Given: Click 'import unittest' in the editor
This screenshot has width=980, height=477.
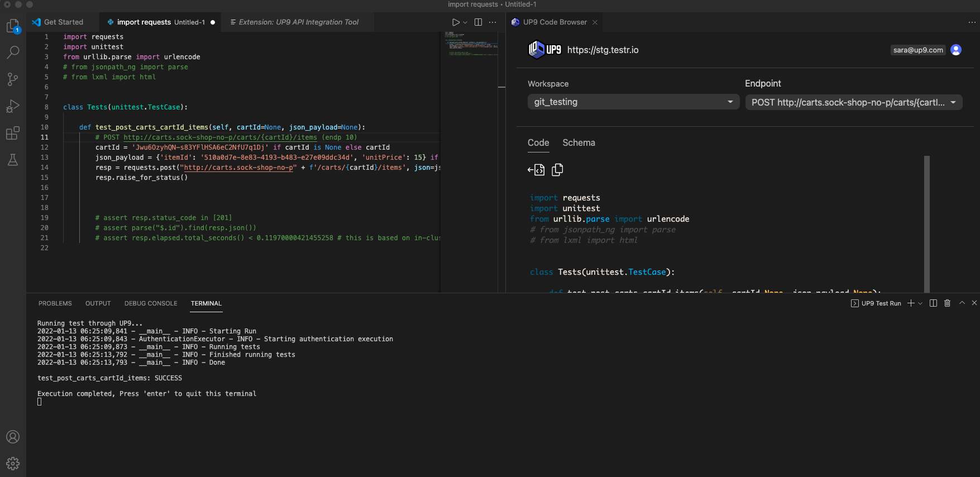Looking at the screenshot, I should [x=93, y=47].
